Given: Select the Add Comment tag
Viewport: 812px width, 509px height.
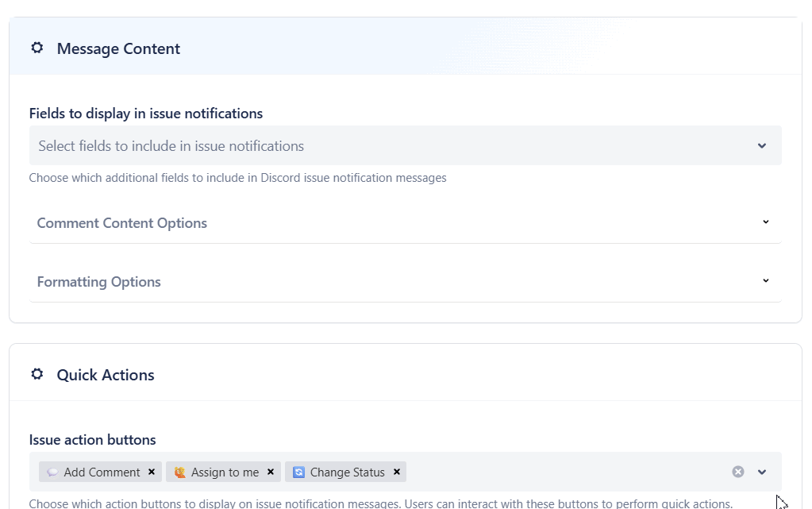Looking at the screenshot, I should (x=99, y=472).
